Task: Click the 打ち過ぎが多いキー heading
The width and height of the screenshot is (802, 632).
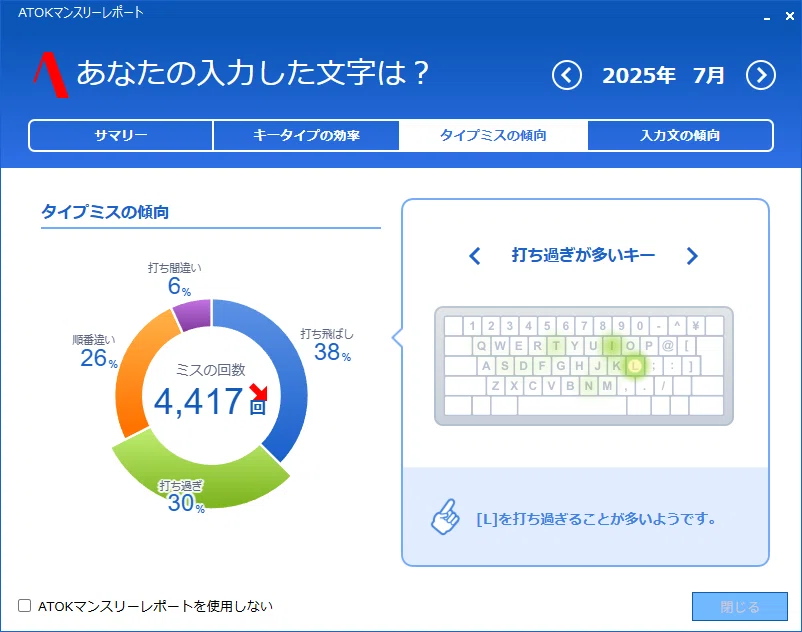Action: click(583, 255)
